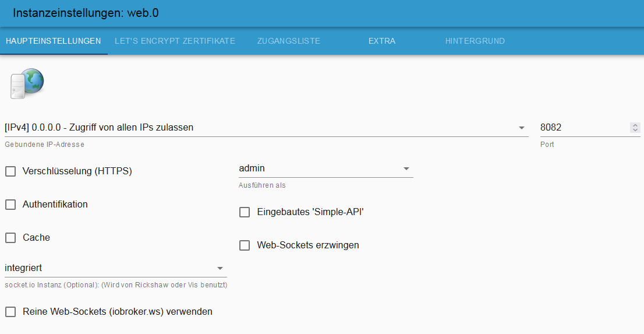644x334 pixels.
Task: Click the IP address dropdown arrow
Action: coord(521,128)
